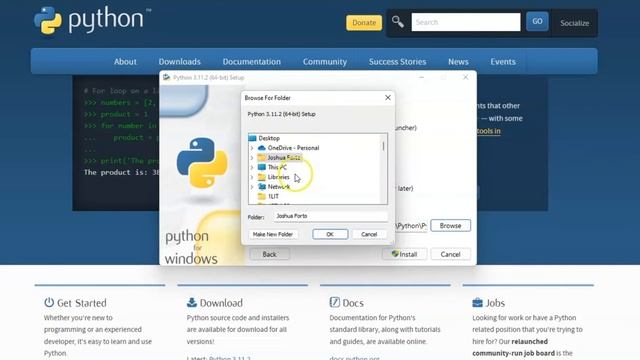Viewport: 640px width, 360px height.
Task: Open the Docs heading link
Action: (353, 303)
